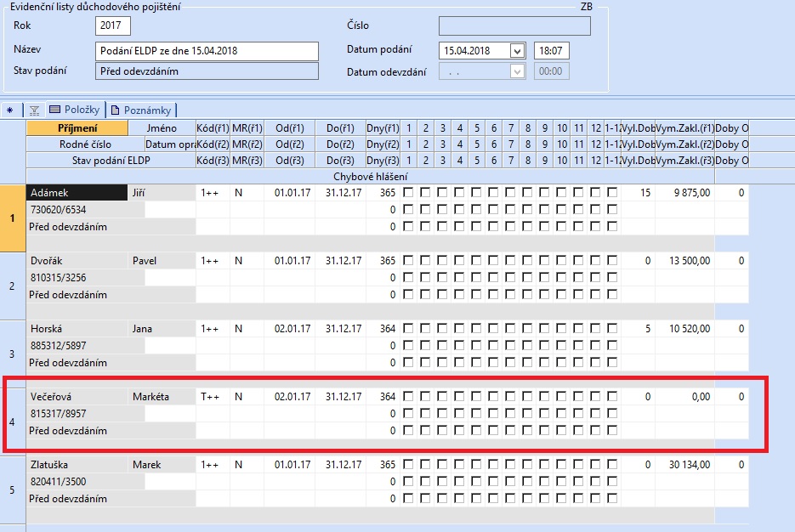The image size is (795, 532).
Task: Switch to the Položky tab
Action: coord(75,110)
